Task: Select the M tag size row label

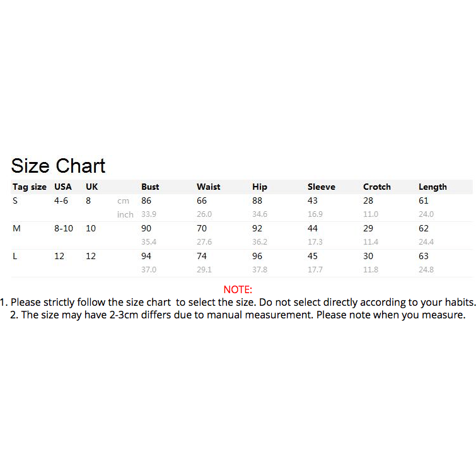Action: 16,228
